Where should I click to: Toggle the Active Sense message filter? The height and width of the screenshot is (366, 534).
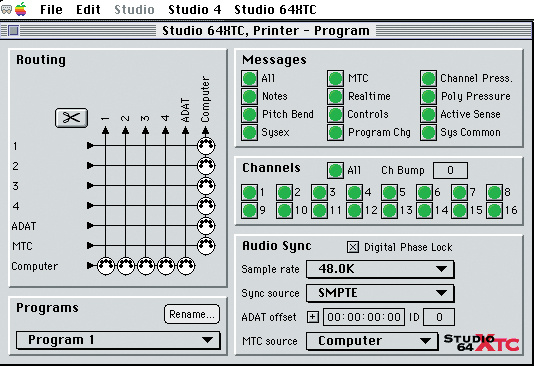click(428, 114)
